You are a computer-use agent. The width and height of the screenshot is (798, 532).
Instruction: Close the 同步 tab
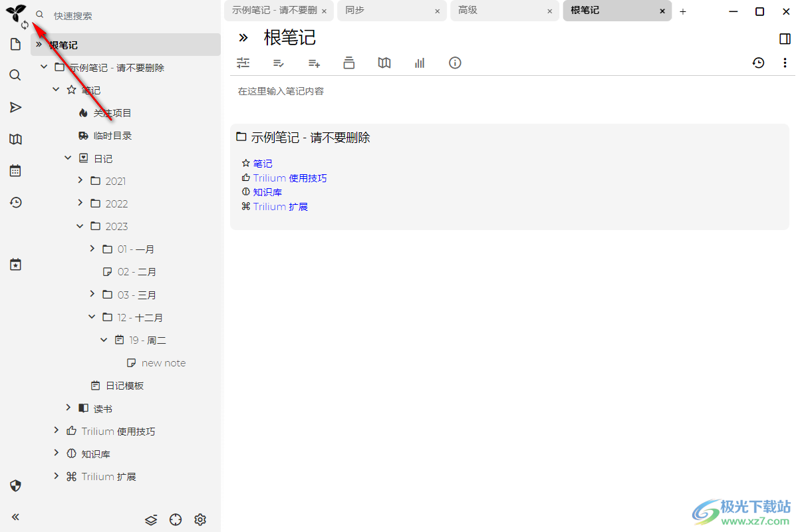437,11
